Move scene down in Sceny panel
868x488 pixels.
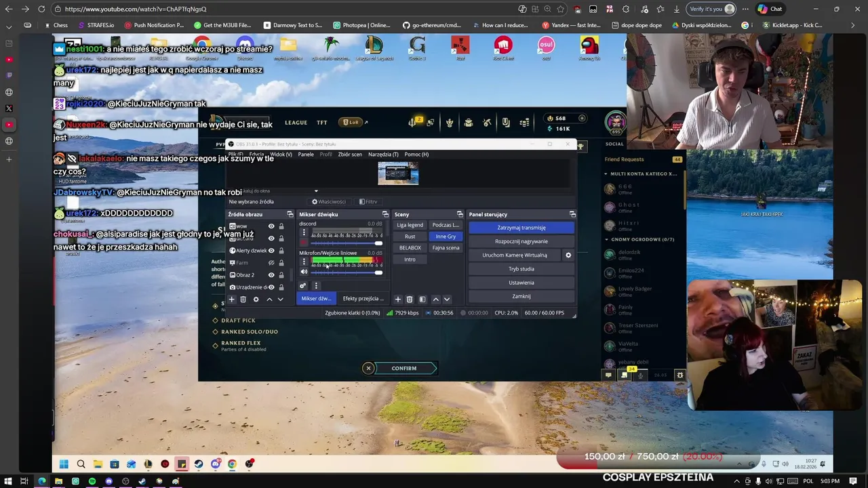(x=446, y=300)
